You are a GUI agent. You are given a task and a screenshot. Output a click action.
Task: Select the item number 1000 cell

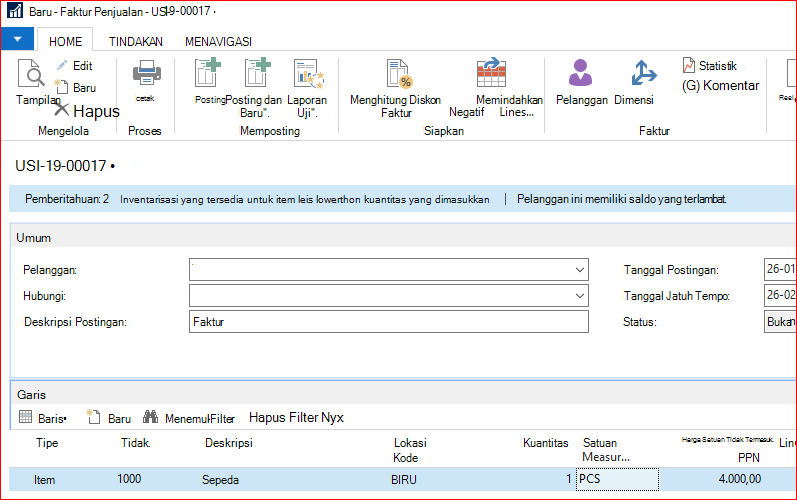point(129,479)
